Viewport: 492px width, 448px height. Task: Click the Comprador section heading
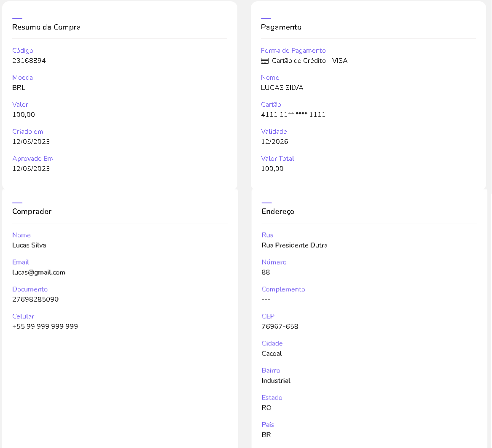[x=32, y=211]
